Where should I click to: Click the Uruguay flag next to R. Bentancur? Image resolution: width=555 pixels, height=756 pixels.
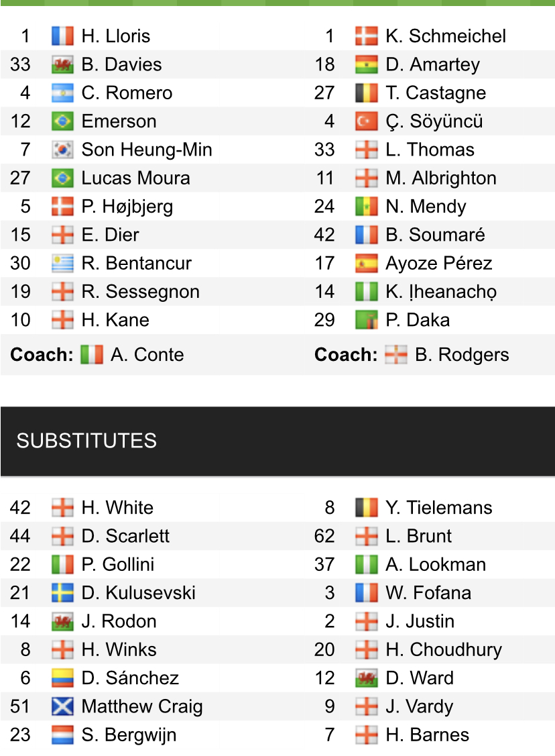pos(62,264)
